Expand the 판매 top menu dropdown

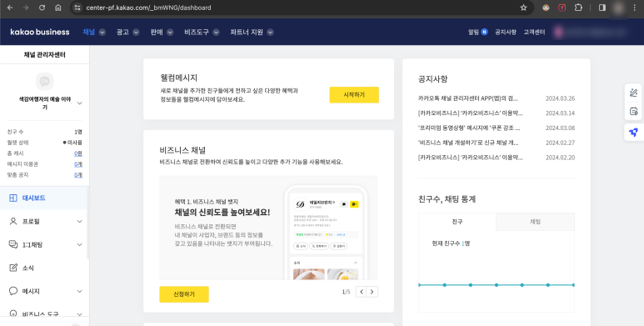tap(170, 32)
